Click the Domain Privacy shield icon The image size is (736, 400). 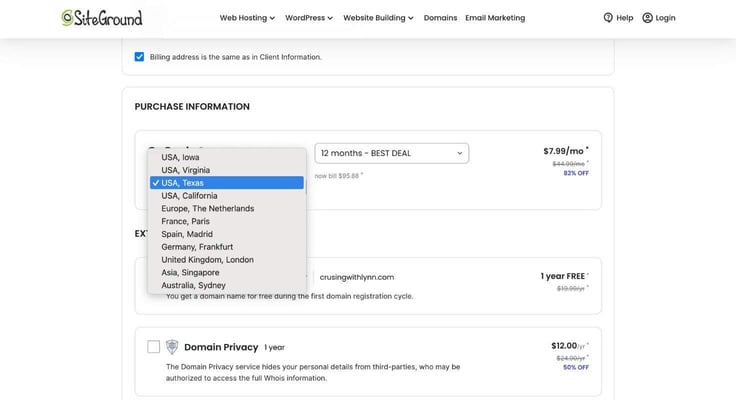[172, 347]
